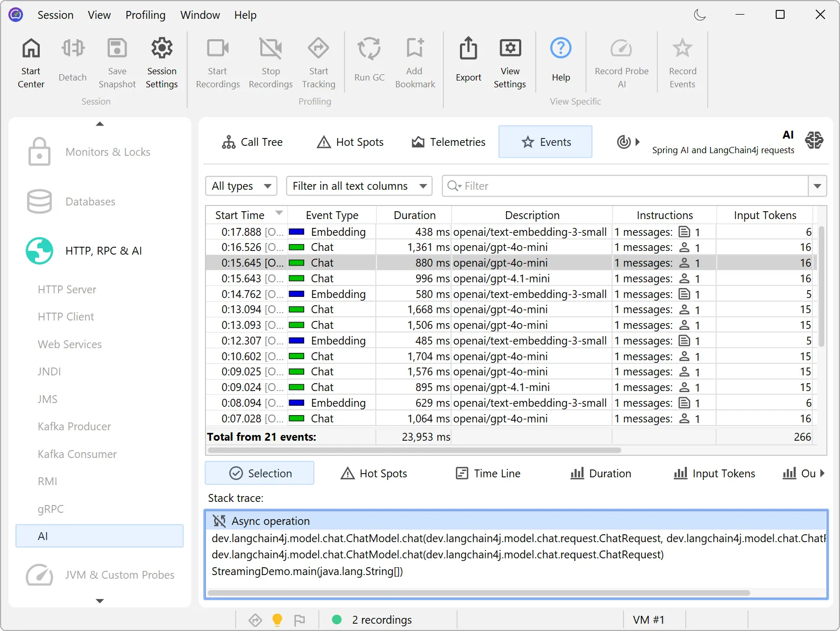Expand sidebar downward with bottom arrow
The width and height of the screenshot is (840, 631).
click(x=100, y=601)
